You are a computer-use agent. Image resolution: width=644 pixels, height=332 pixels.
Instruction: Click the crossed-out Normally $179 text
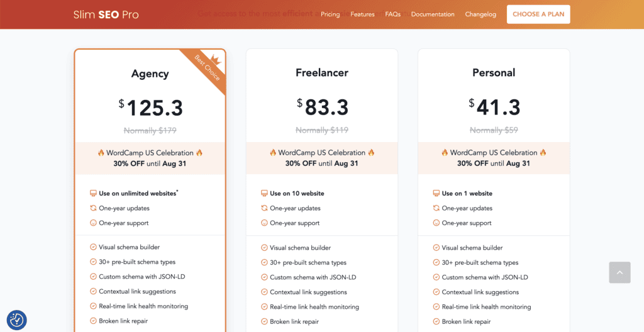point(150,131)
